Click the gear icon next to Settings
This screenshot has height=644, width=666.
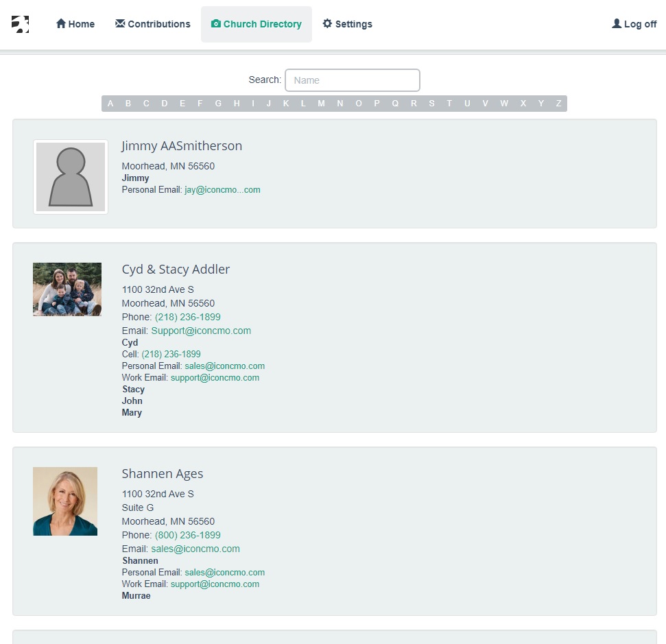(328, 23)
